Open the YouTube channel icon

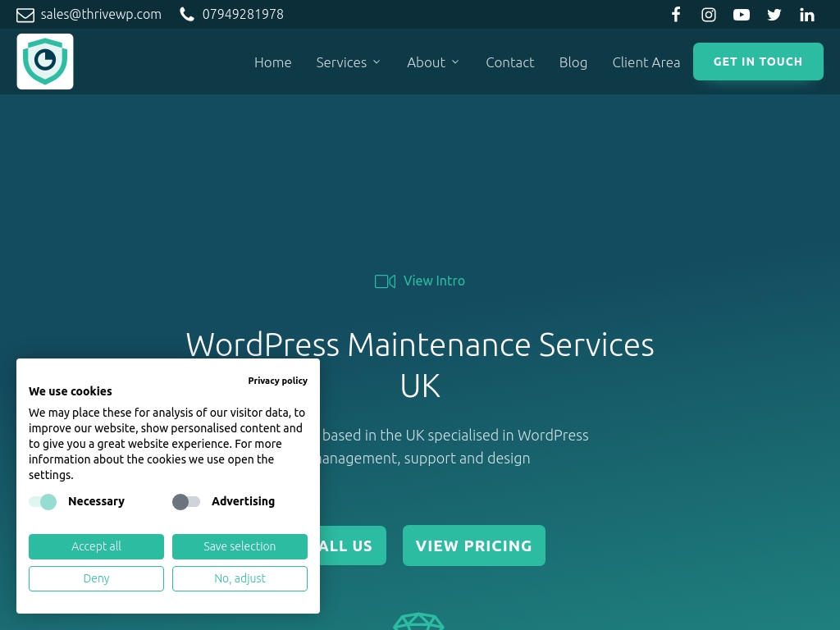click(x=742, y=15)
